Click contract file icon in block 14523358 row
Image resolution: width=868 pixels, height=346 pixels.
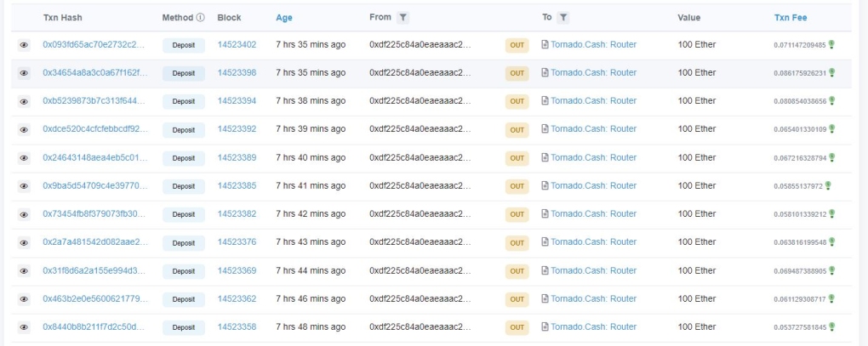coord(545,326)
